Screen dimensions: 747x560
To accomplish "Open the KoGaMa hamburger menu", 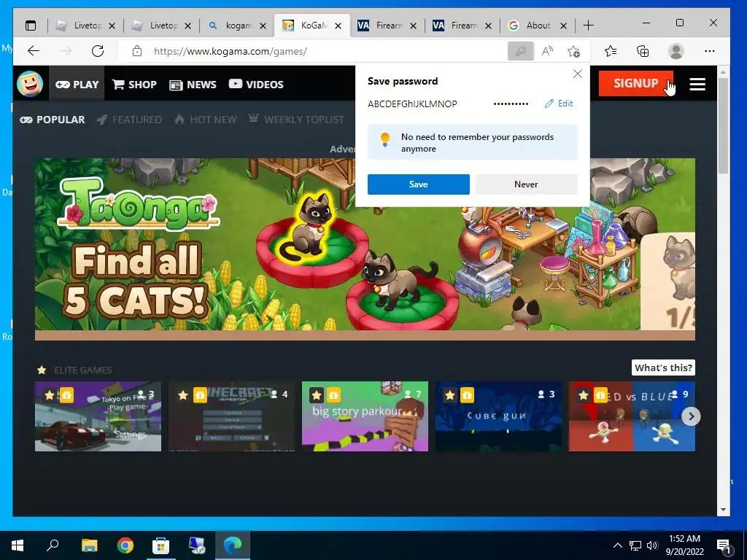I will point(697,85).
